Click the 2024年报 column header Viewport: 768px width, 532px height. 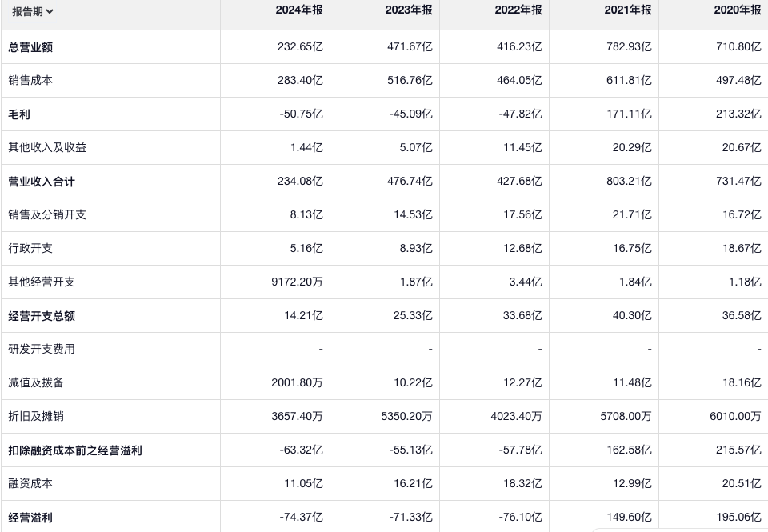(298, 10)
